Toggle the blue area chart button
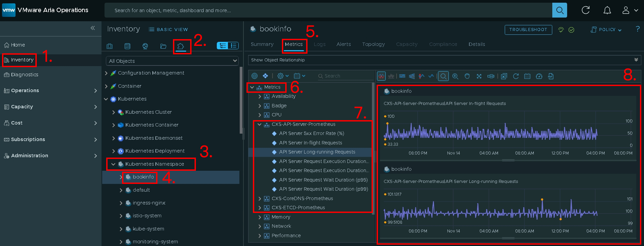This screenshot has width=644, height=246. click(x=412, y=76)
